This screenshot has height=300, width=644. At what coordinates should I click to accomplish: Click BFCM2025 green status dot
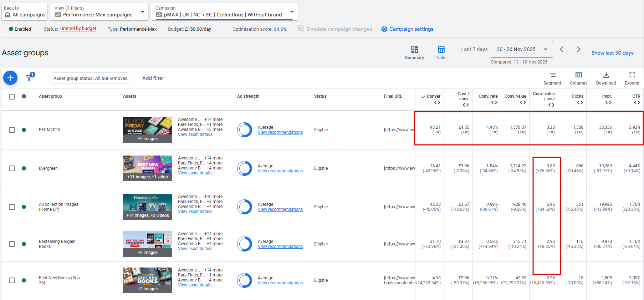click(24, 130)
